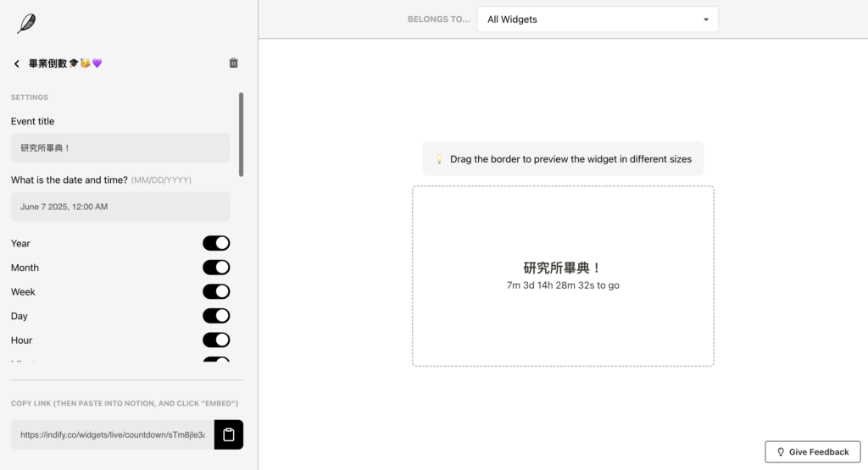868x470 pixels.
Task: Open the Give Feedback button
Action: [x=812, y=451]
